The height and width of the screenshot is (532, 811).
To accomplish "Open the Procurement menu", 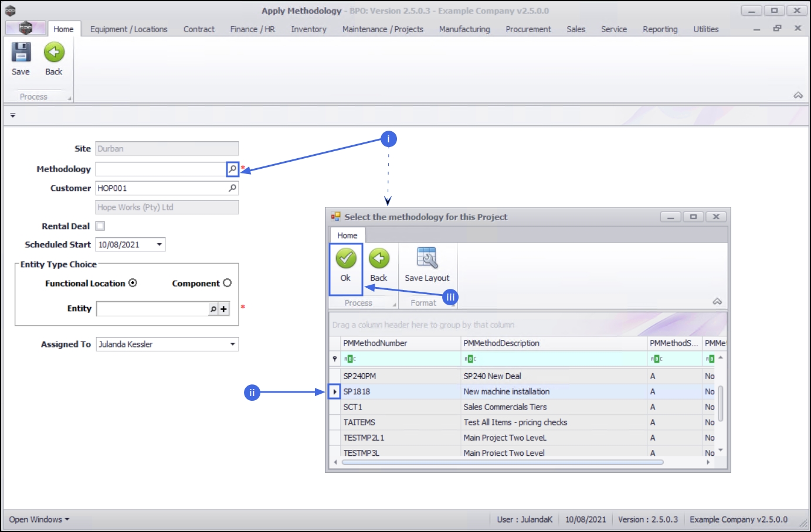I will [528, 29].
